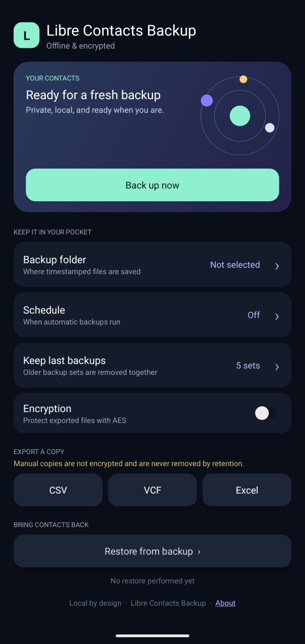Click the purple planet on the orbit graphic
Image resolution: width=305 pixels, height=644 pixels.
(x=207, y=101)
